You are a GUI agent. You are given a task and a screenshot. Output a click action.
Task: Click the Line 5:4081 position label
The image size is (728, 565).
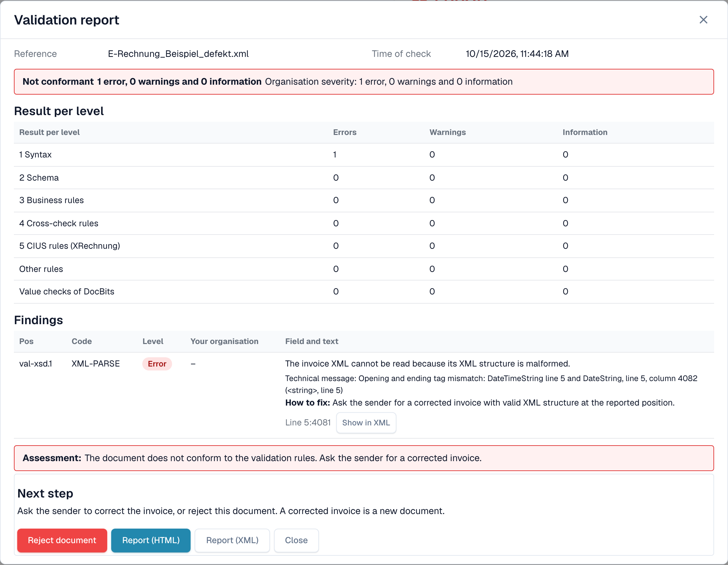(308, 422)
